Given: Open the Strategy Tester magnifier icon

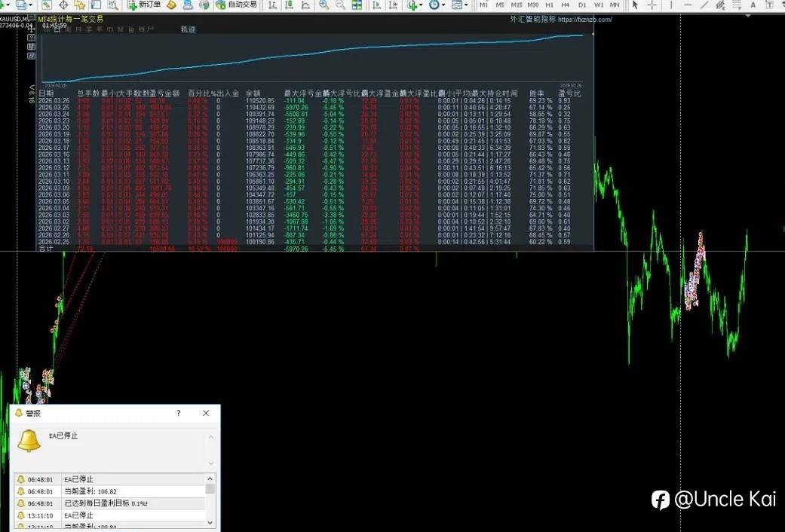Looking at the screenshot, I should (113, 5).
